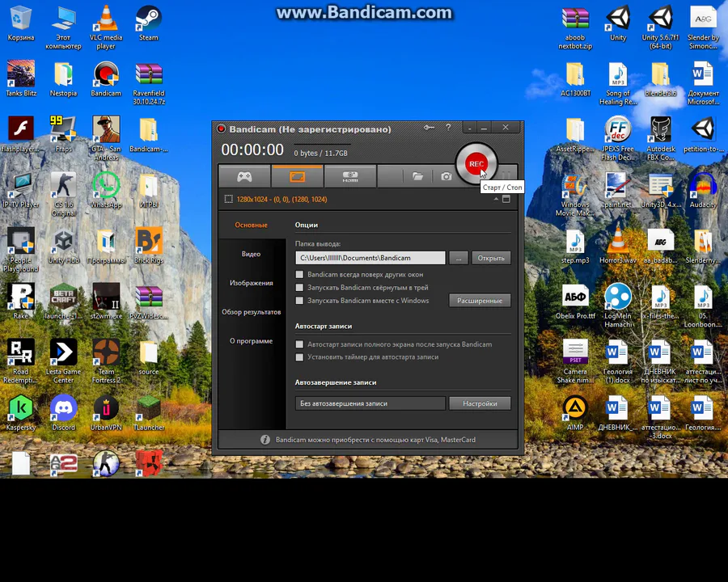Enable Автостарт записи полного экрана checkbox
This screenshot has height=582, width=728.
point(299,344)
